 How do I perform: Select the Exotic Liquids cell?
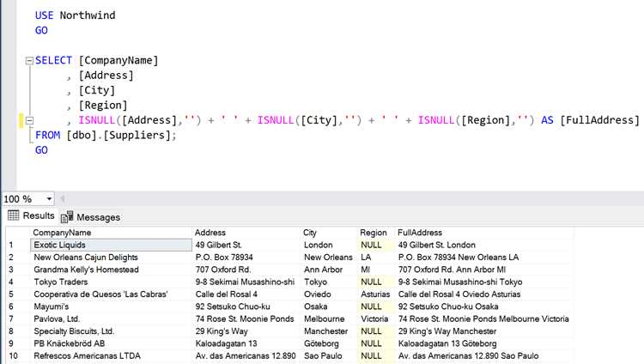[111, 245]
